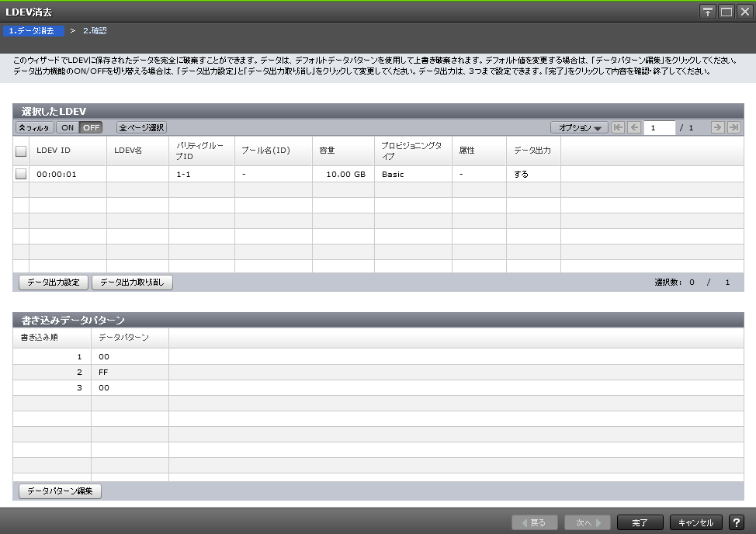Click the データ出力設定 button
This screenshot has height=534, width=756.
coord(54,283)
